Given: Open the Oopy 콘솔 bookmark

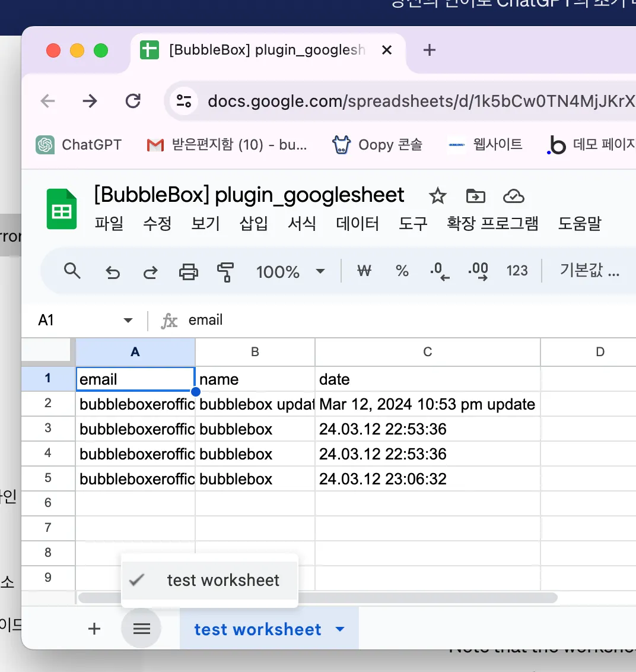Looking at the screenshot, I should pos(377,145).
